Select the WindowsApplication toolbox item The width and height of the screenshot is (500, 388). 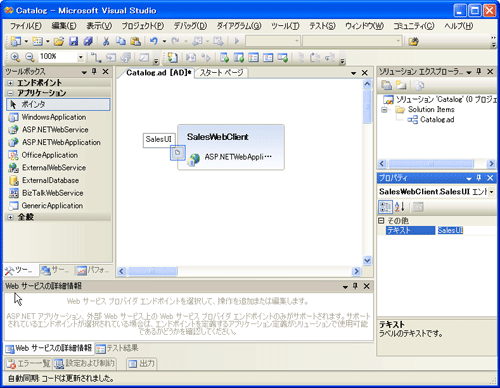[x=58, y=117]
